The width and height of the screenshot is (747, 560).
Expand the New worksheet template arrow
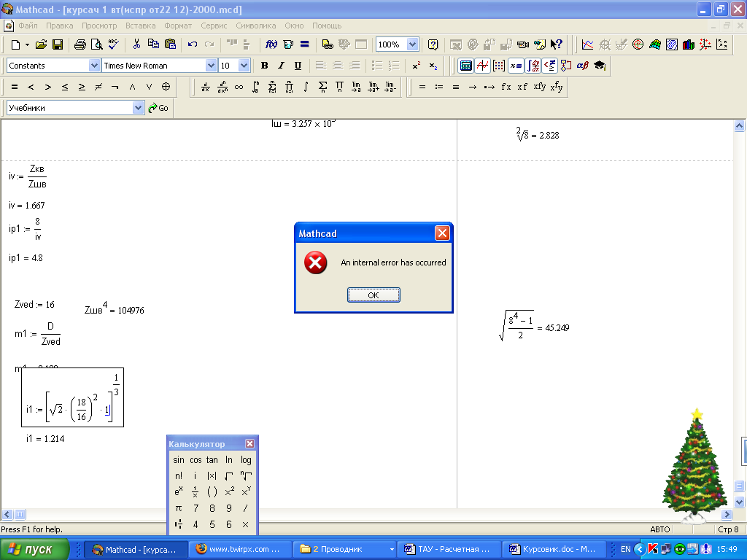click(27, 44)
